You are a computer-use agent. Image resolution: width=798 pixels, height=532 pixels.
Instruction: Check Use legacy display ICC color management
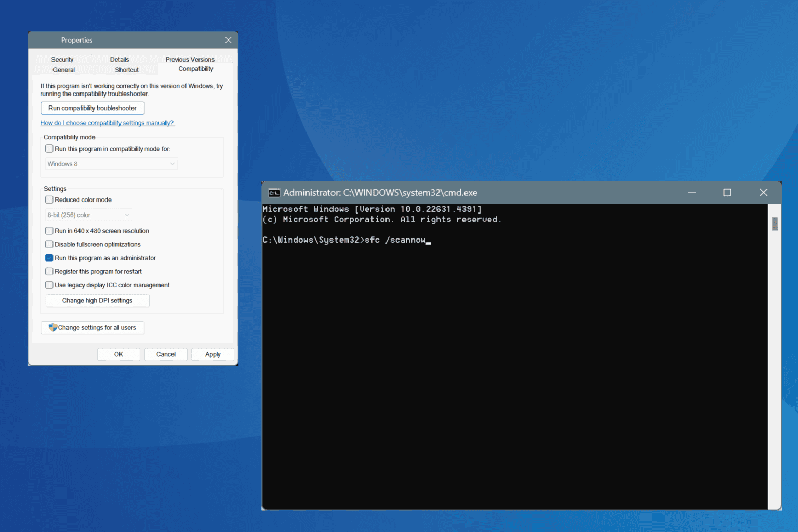tap(49, 285)
